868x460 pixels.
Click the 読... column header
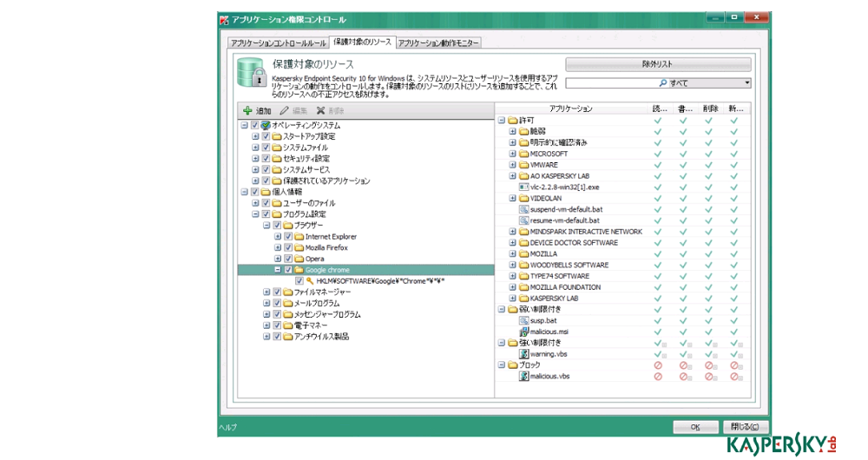660,109
